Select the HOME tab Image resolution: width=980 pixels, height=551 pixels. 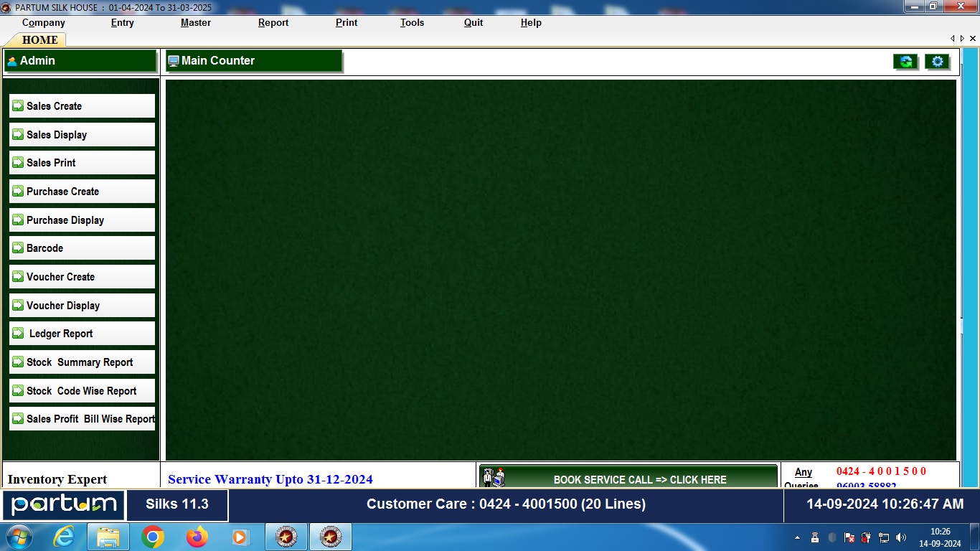[x=40, y=40]
